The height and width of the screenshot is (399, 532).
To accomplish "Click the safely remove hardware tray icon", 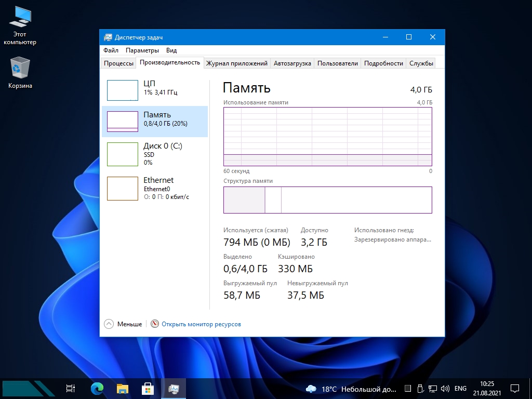I will pyautogui.click(x=420, y=389).
